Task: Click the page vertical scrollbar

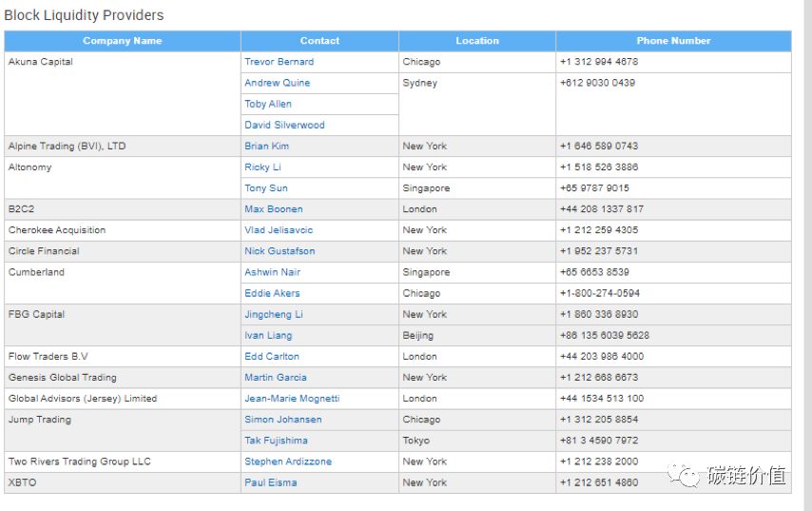Action: tap(808, 255)
